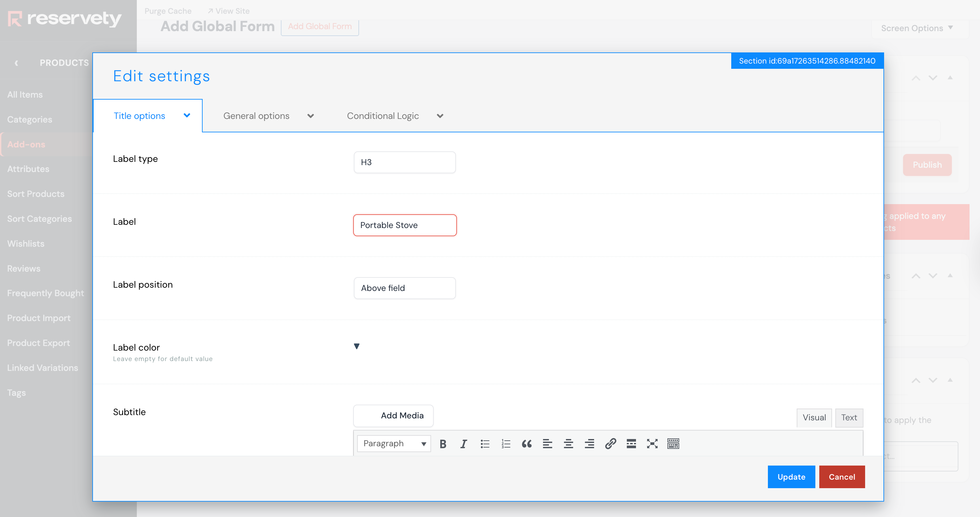Open the Label type dropdown

(x=404, y=163)
